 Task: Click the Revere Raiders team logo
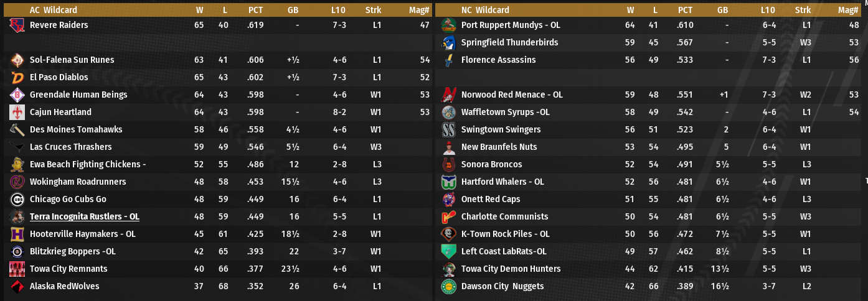(x=17, y=25)
